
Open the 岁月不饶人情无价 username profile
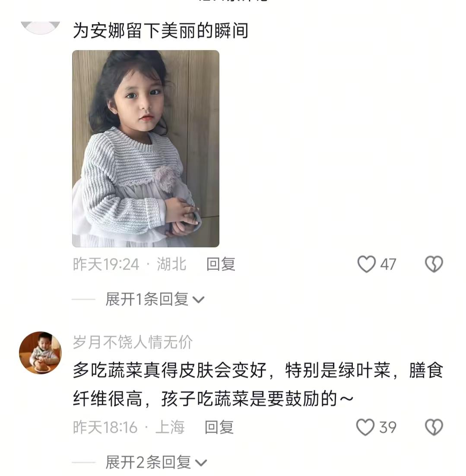point(133,342)
